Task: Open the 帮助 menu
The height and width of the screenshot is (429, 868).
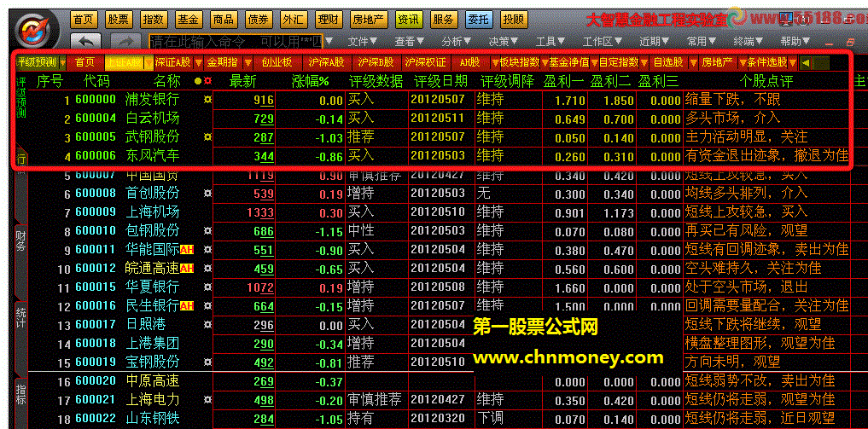Action: point(795,42)
